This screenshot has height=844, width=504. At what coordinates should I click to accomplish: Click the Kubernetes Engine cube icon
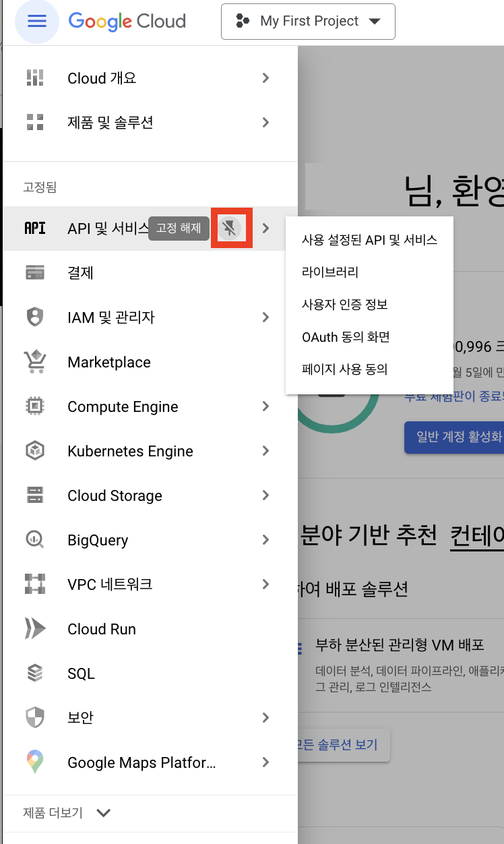tap(35, 451)
